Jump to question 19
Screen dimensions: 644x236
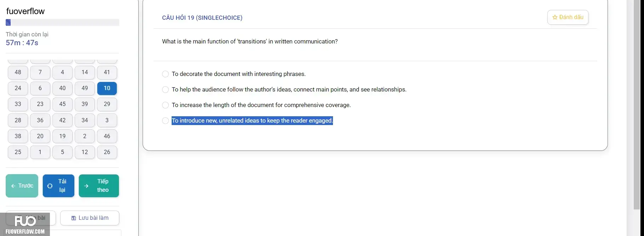(62, 136)
